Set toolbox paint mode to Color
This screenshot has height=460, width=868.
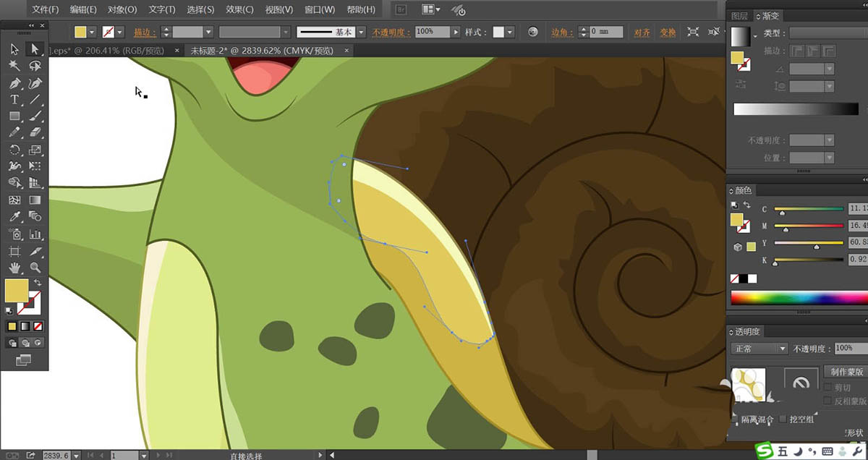[x=12, y=326]
